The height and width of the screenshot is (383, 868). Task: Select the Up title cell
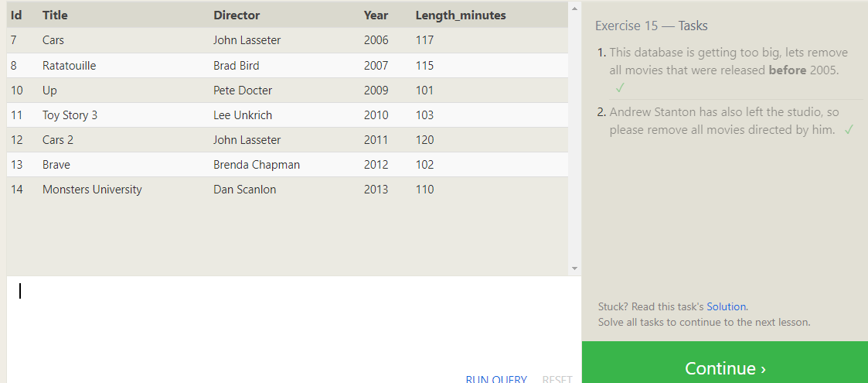click(49, 91)
